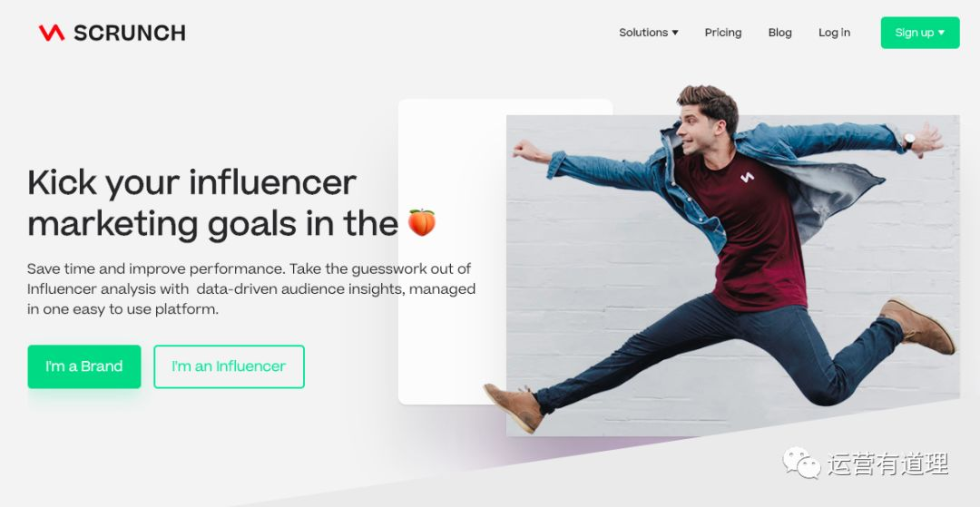The image size is (980, 507).
Task: Click the Chinese watermark text
Action: pyautogui.click(x=888, y=463)
